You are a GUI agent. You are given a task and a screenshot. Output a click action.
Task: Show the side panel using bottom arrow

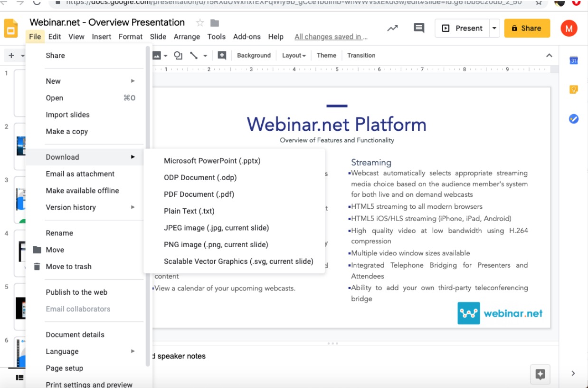[x=573, y=374]
